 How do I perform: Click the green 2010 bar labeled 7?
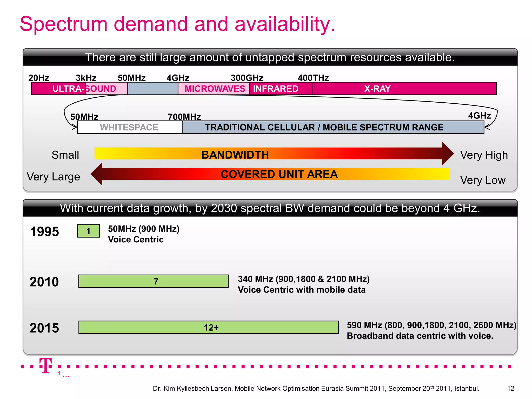coord(153,281)
